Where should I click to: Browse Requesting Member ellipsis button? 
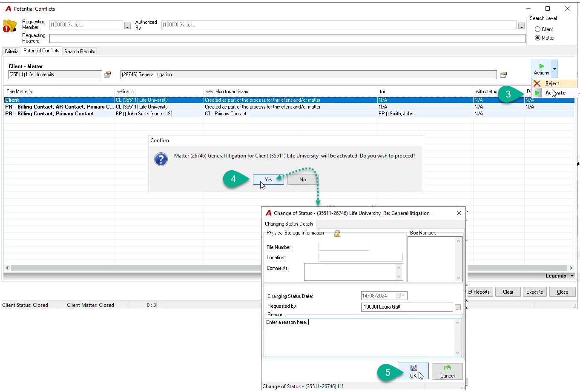coord(127,26)
